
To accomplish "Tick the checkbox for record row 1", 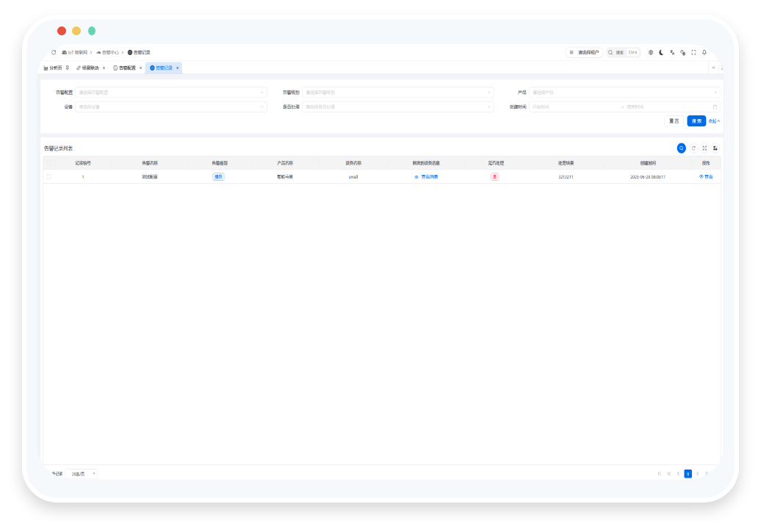I will [49, 177].
